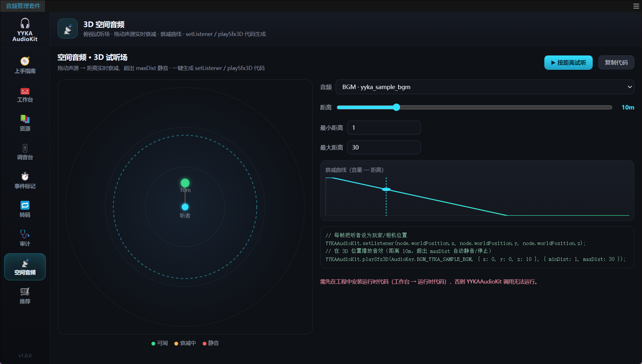The height and width of the screenshot is (364, 642).
Task: Click the green sound source dot
Action: (x=185, y=183)
